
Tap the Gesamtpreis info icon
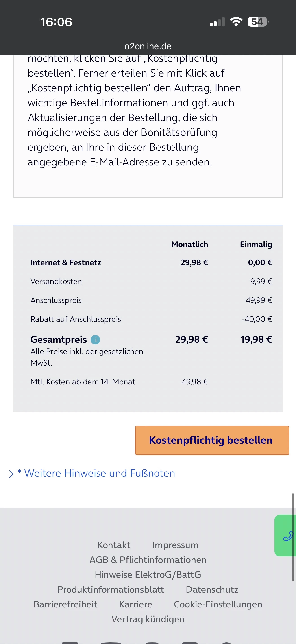pos(95,340)
